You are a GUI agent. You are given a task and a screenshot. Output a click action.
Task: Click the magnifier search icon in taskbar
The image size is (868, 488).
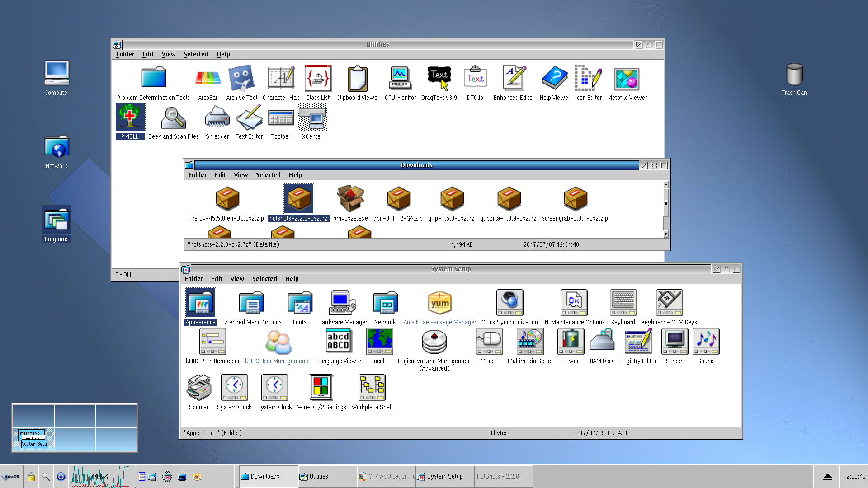[x=46, y=477]
